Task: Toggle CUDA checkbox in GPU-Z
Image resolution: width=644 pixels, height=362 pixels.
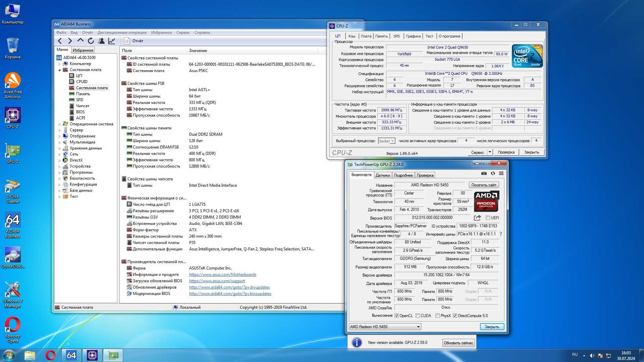Action: [418, 316]
